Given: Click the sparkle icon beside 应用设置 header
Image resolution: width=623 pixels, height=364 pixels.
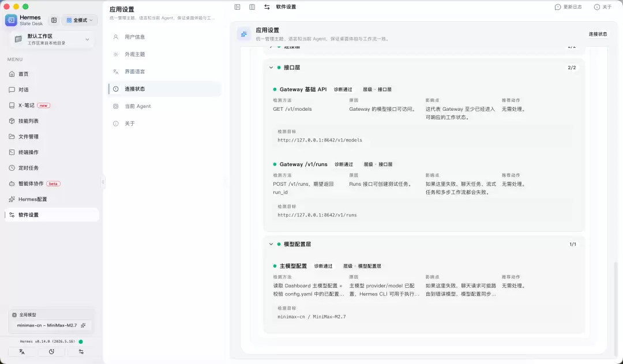Looking at the screenshot, I should point(244,34).
